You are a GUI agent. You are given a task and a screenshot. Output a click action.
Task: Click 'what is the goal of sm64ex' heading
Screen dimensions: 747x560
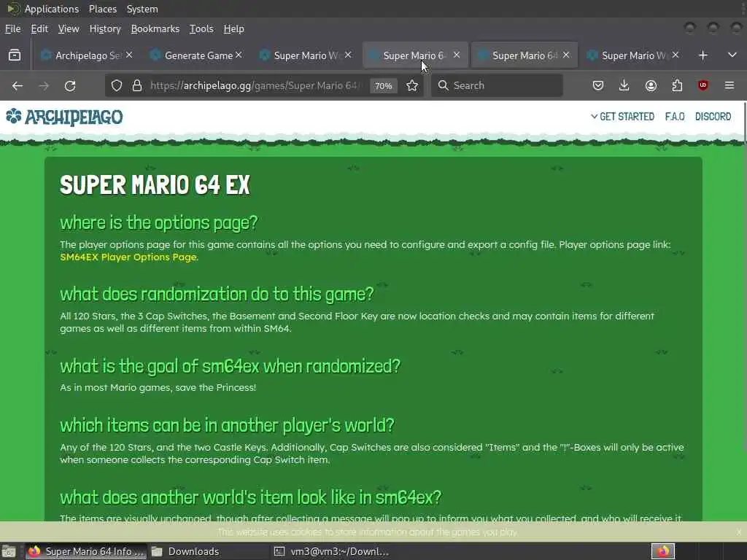point(230,366)
